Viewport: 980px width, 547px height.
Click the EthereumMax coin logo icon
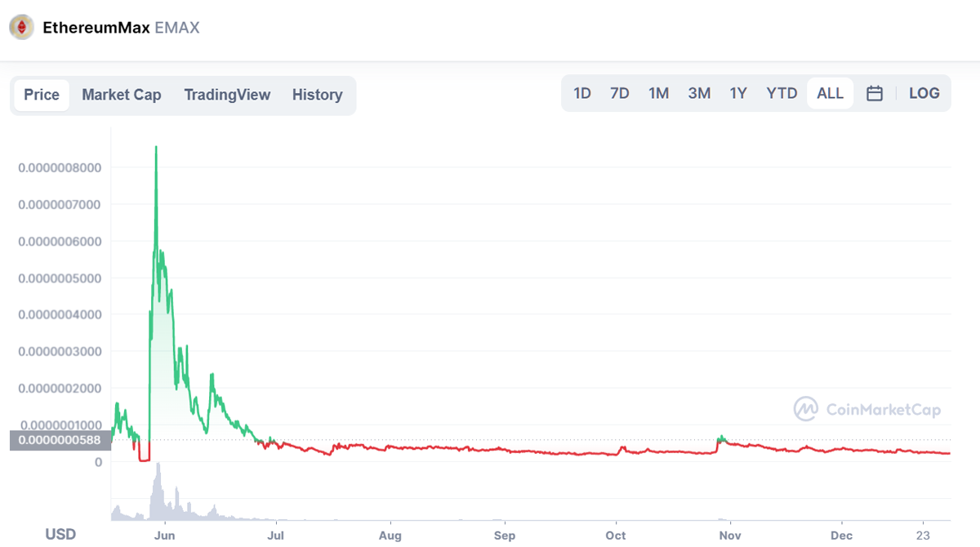[x=21, y=28]
